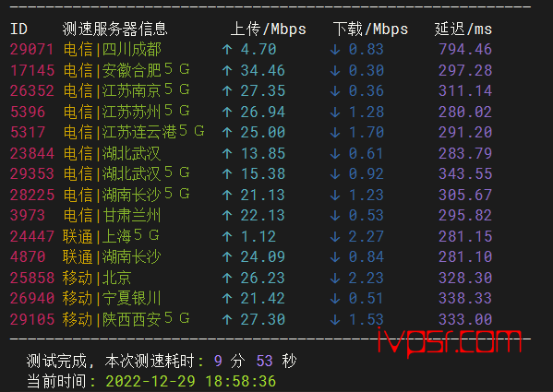Select upload value 27.35
The width and height of the screenshot is (553, 392).
click(x=263, y=91)
